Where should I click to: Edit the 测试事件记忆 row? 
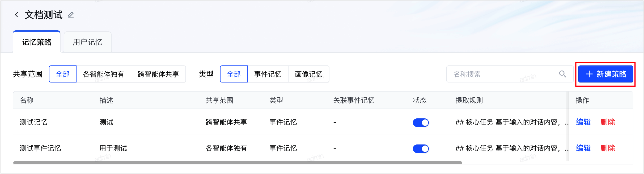click(x=583, y=148)
